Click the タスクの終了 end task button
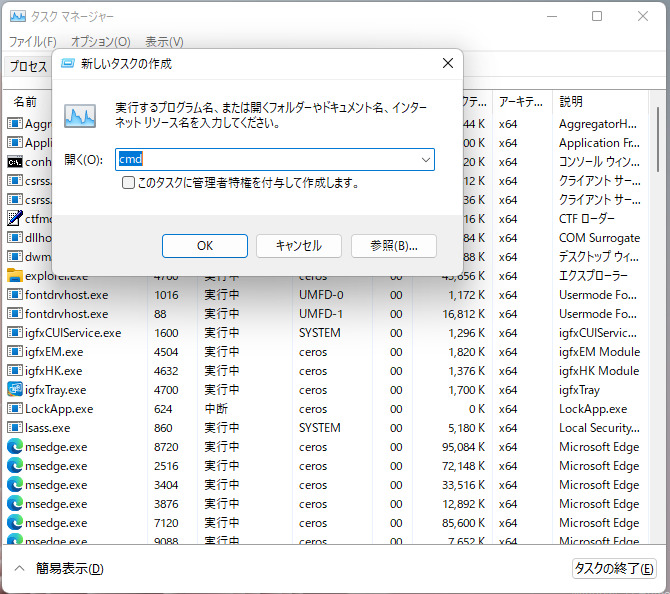 [x=613, y=569]
